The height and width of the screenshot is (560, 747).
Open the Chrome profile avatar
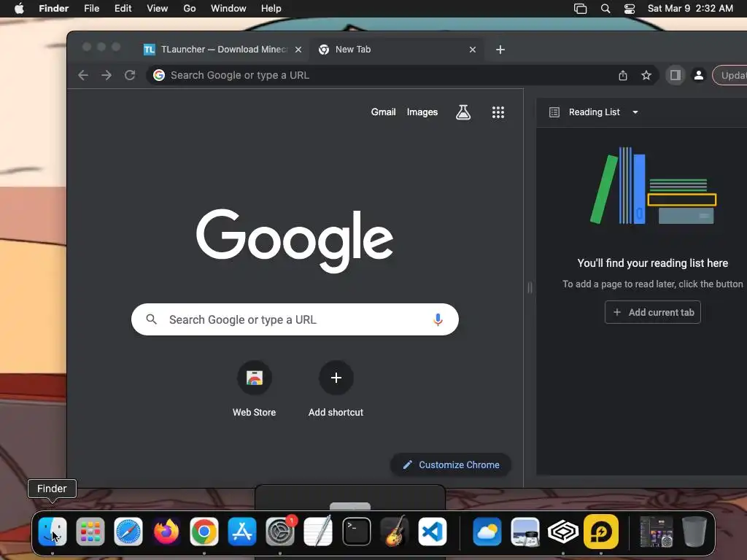point(698,75)
